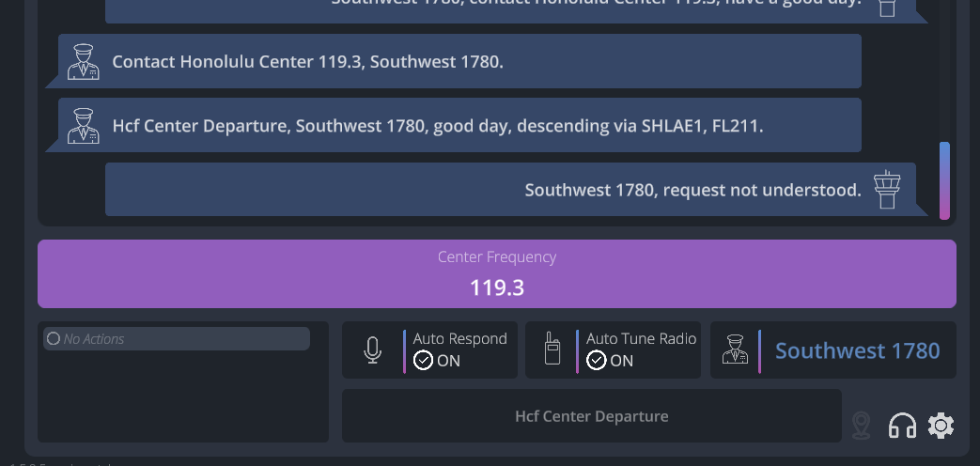Click the headphones icon
Viewport: 980px width, 466px height.
[902, 426]
